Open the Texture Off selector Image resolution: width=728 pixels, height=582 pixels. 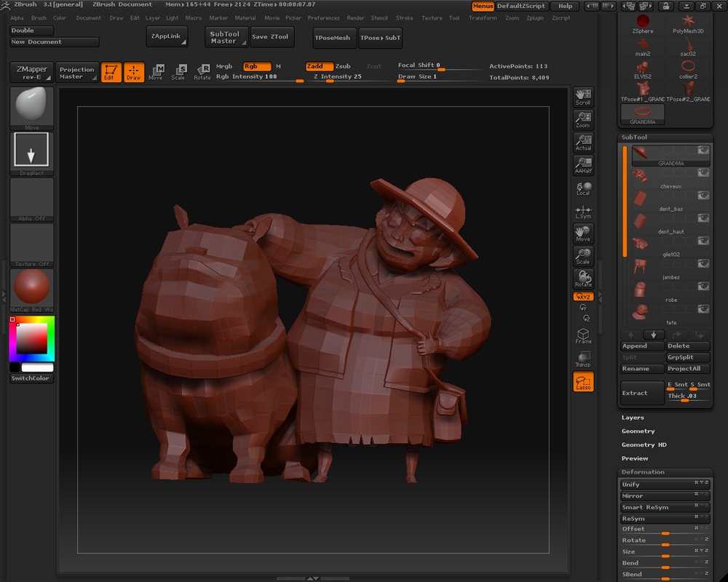coord(31,244)
